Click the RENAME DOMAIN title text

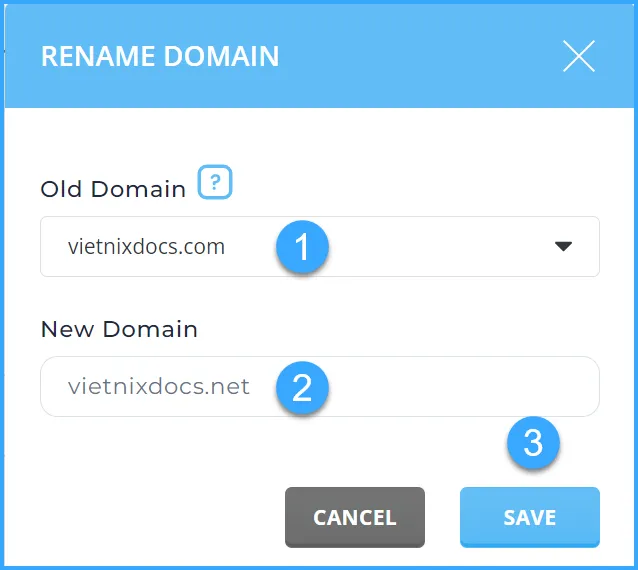coord(160,56)
